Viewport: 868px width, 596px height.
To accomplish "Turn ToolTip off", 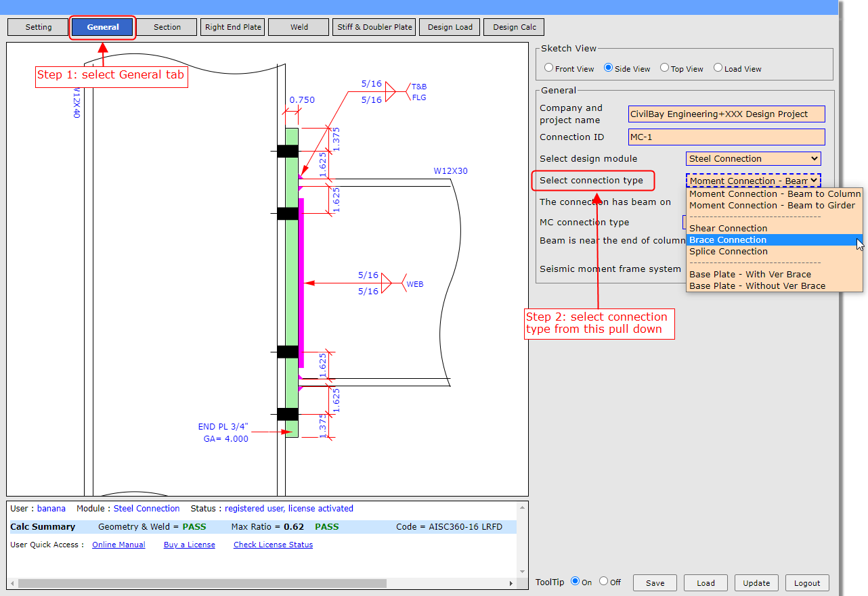I will click(603, 582).
